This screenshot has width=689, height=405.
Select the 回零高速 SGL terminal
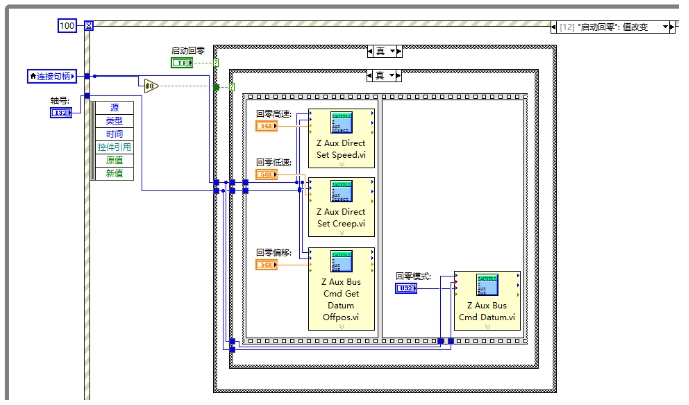pyautogui.click(x=267, y=126)
